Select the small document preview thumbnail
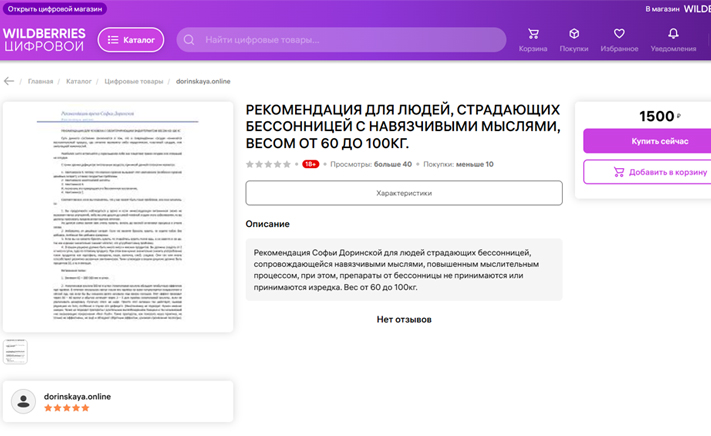This screenshot has height=436, width=711. point(16,351)
